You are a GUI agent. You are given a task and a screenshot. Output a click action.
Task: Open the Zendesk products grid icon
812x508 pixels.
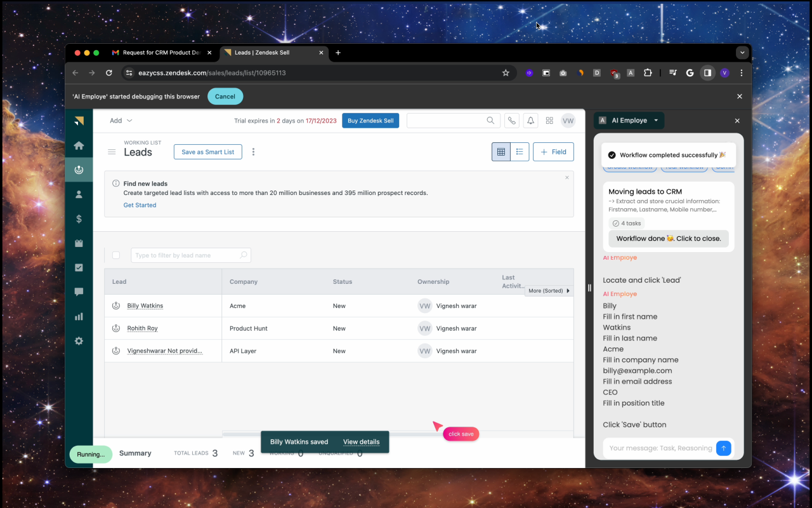(549, 121)
